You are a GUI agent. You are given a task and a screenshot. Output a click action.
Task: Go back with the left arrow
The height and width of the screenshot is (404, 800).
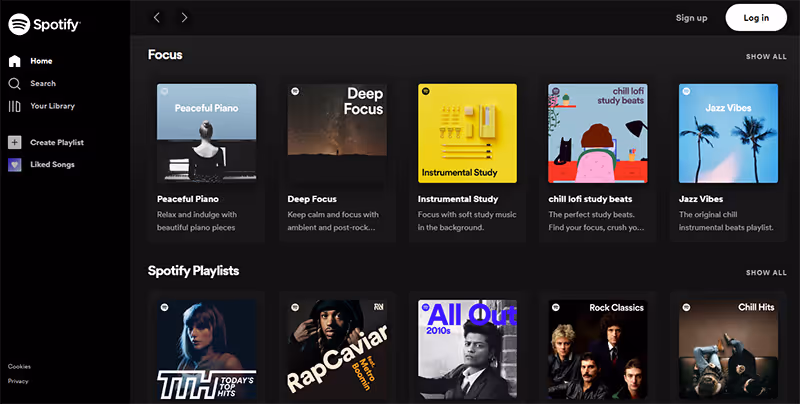tap(157, 18)
